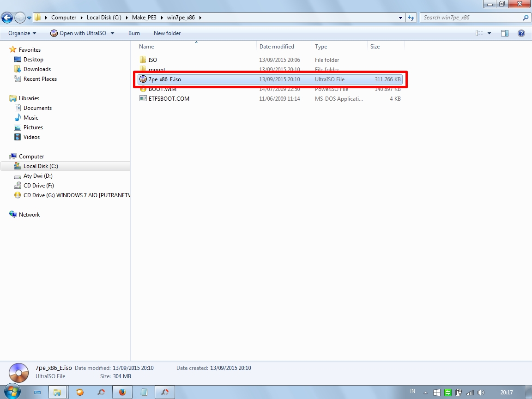Show hidden tray icons arrow
The width and height of the screenshot is (532, 399).
[x=425, y=393]
